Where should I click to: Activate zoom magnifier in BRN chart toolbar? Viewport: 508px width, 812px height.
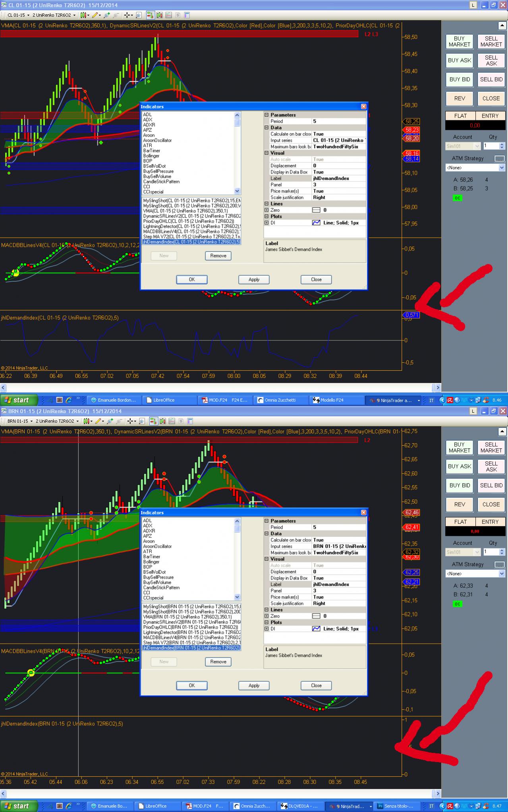click(x=142, y=421)
